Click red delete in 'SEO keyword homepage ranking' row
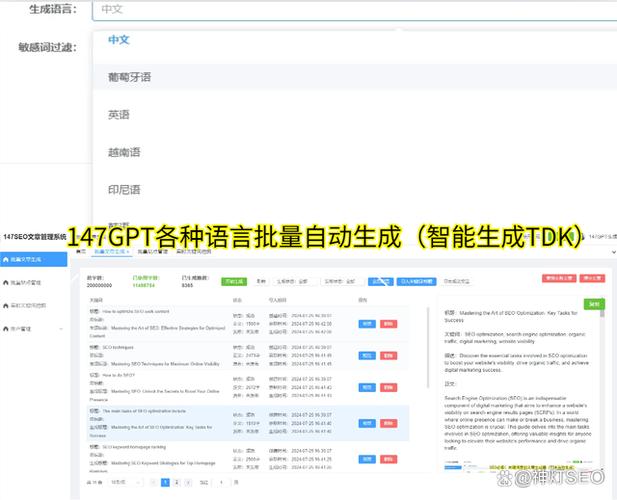 (x=388, y=459)
